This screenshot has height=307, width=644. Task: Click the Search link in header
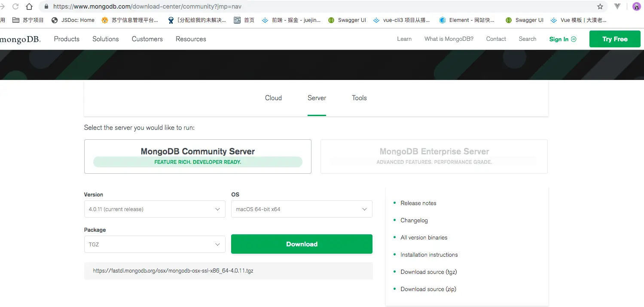pyautogui.click(x=528, y=39)
